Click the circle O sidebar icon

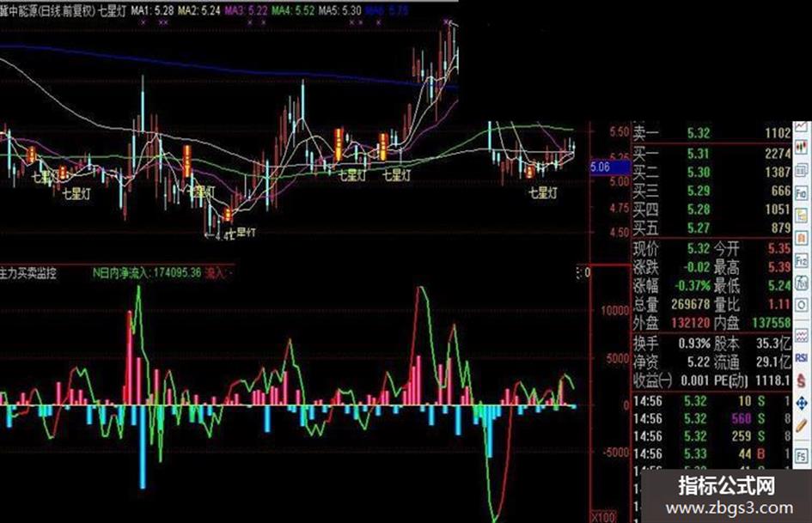tap(801, 305)
